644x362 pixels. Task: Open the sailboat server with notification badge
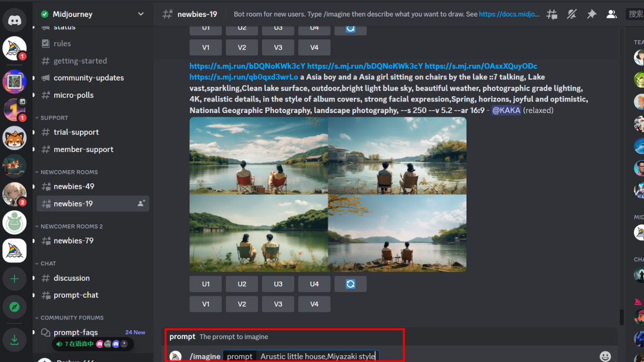coord(14,49)
